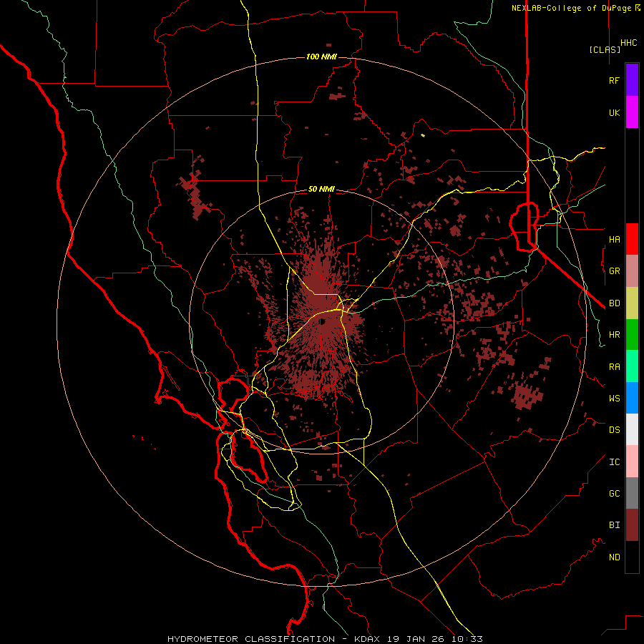Click the DS legend label
Image resolution: width=644 pixels, height=644 pixels.
click(614, 430)
